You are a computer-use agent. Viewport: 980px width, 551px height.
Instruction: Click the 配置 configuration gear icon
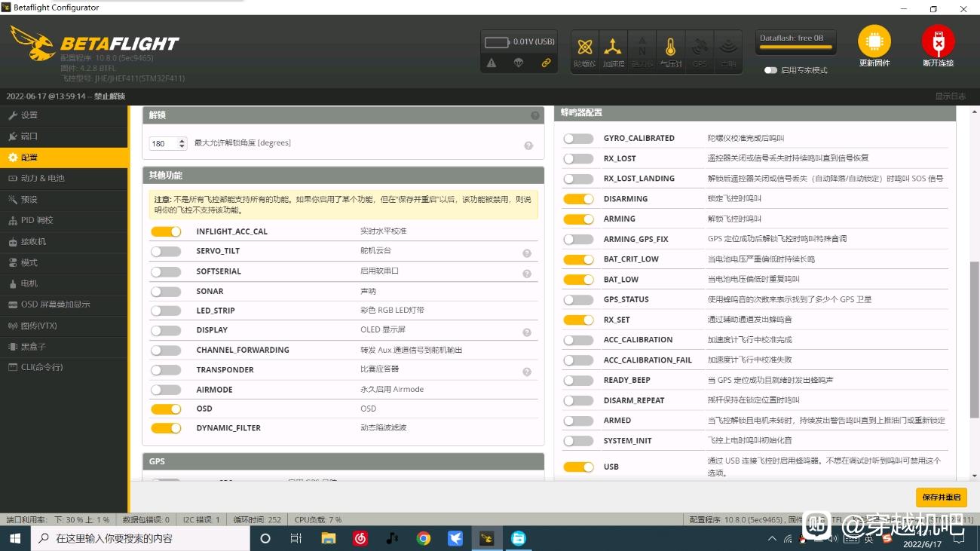[x=13, y=158]
